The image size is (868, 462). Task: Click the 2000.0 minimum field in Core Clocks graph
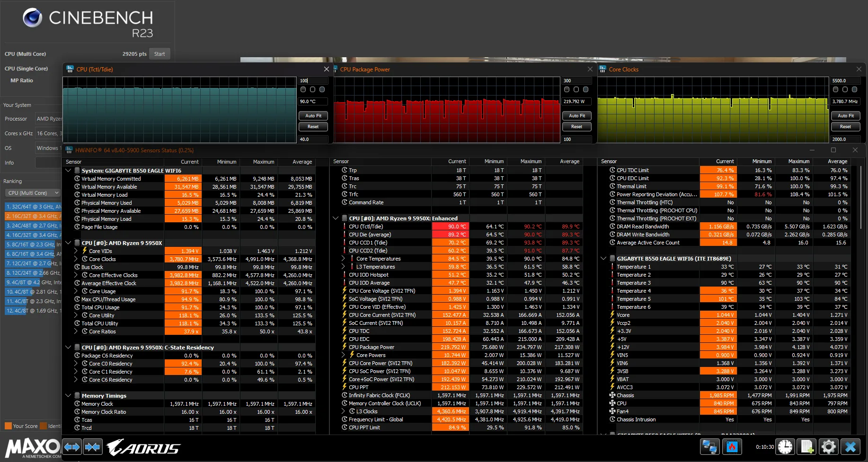[x=846, y=139]
